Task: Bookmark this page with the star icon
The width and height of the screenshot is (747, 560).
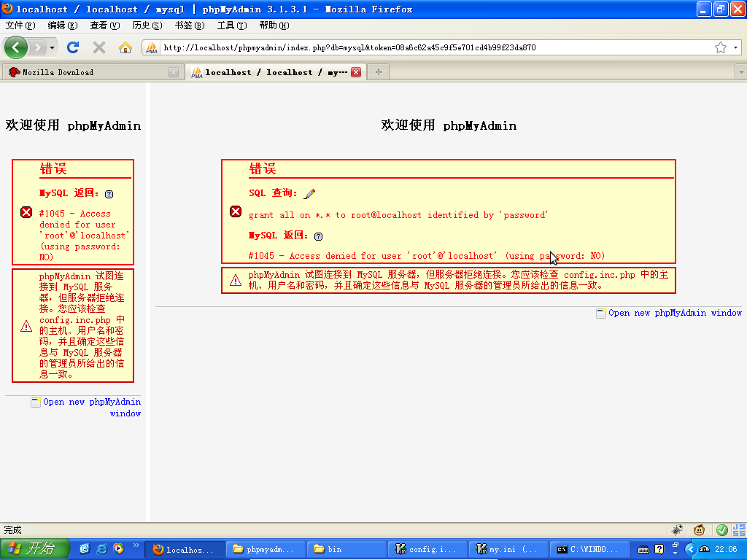Action: pos(720,47)
